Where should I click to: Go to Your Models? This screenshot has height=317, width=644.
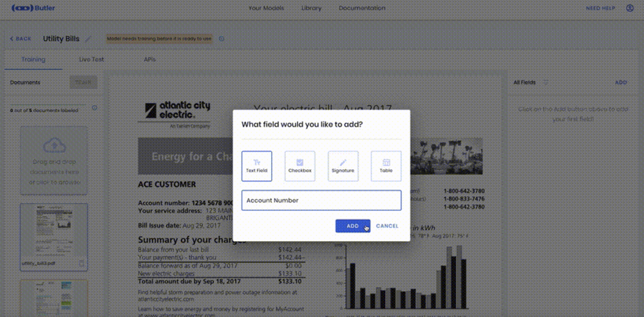coord(266,8)
